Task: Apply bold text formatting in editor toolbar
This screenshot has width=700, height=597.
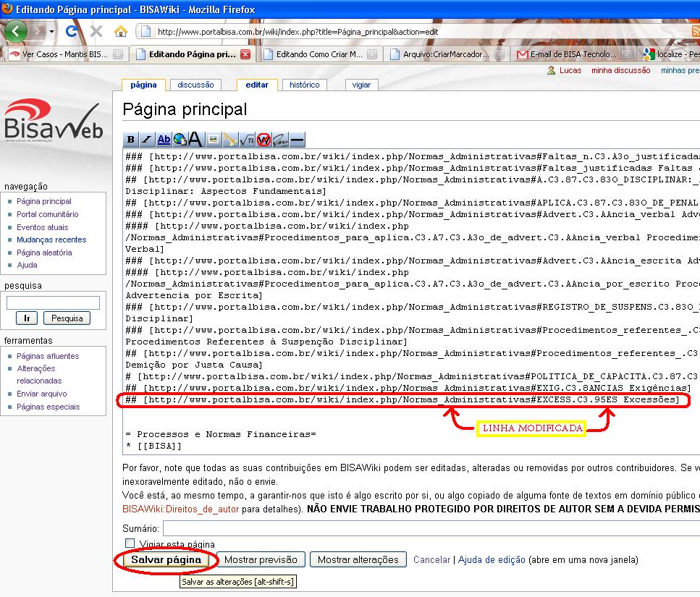Action: [x=131, y=140]
